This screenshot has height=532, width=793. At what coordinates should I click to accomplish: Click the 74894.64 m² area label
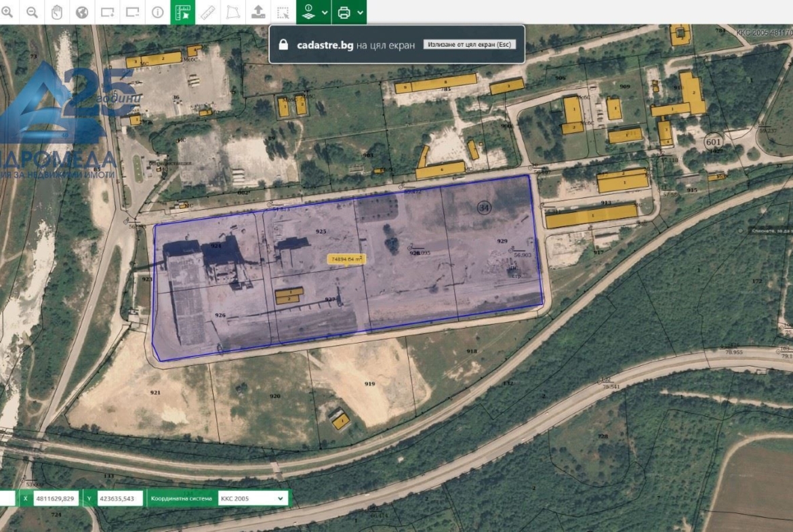(x=346, y=259)
